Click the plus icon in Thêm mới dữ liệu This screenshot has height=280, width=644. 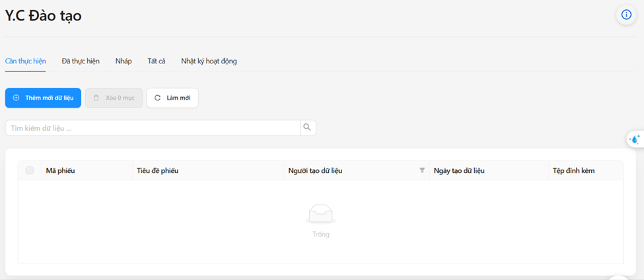point(16,98)
